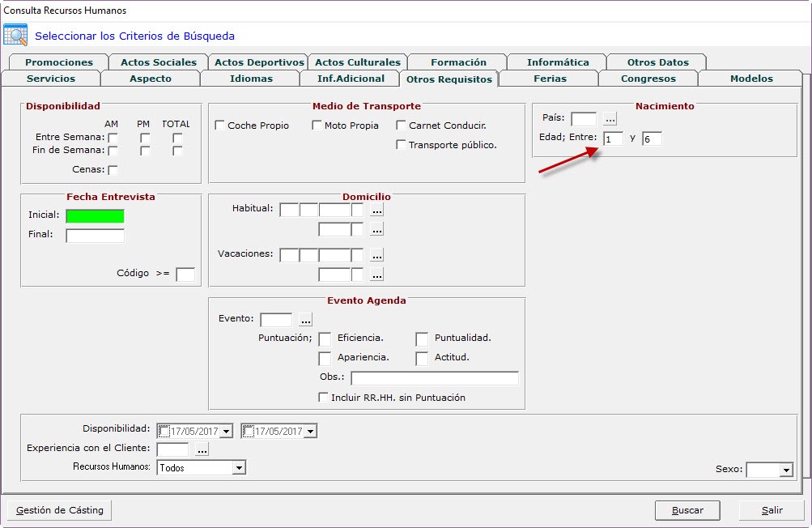Image resolution: width=812 pixels, height=528 pixels.
Task: Enable the Cenas checkbox
Action: (x=113, y=170)
